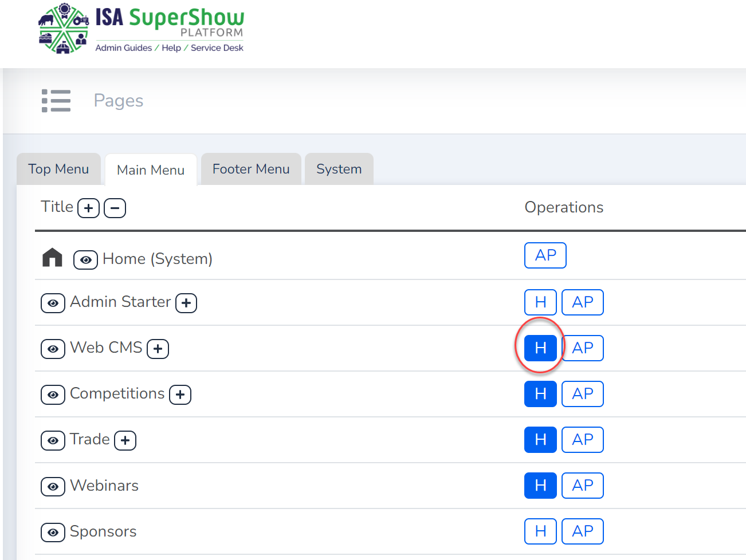
Task: Click the Home house icon
Action: tap(52, 258)
